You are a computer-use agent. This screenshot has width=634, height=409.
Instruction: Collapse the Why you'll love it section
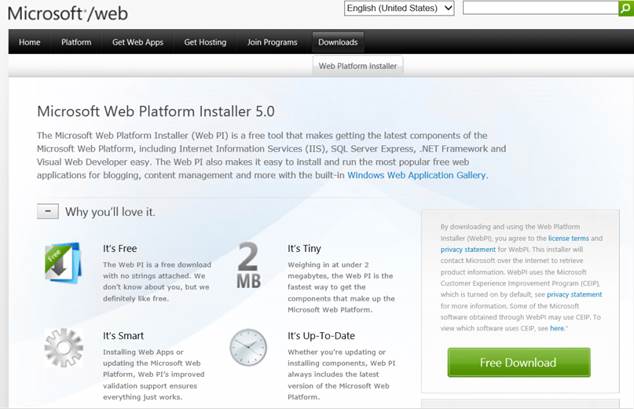(48, 211)
